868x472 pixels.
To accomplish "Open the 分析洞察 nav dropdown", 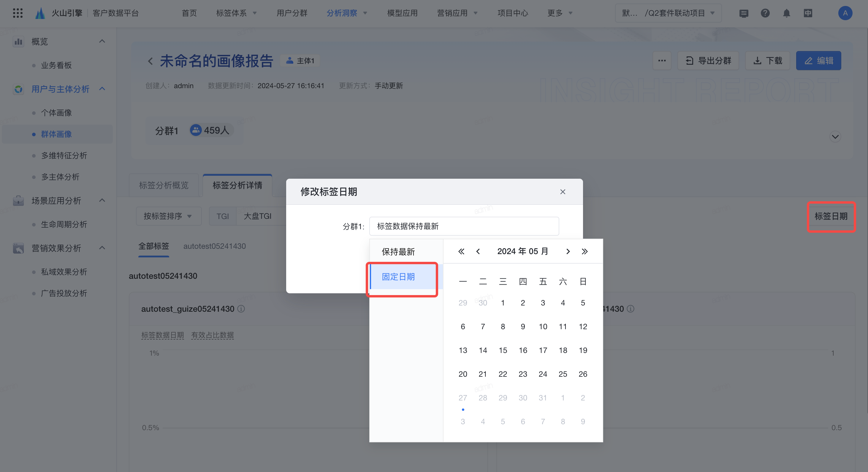I will click(347, 13).
